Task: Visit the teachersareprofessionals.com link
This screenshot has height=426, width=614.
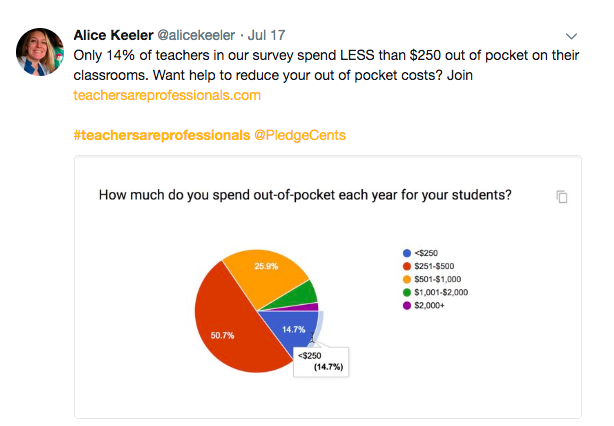Action: 167,95
